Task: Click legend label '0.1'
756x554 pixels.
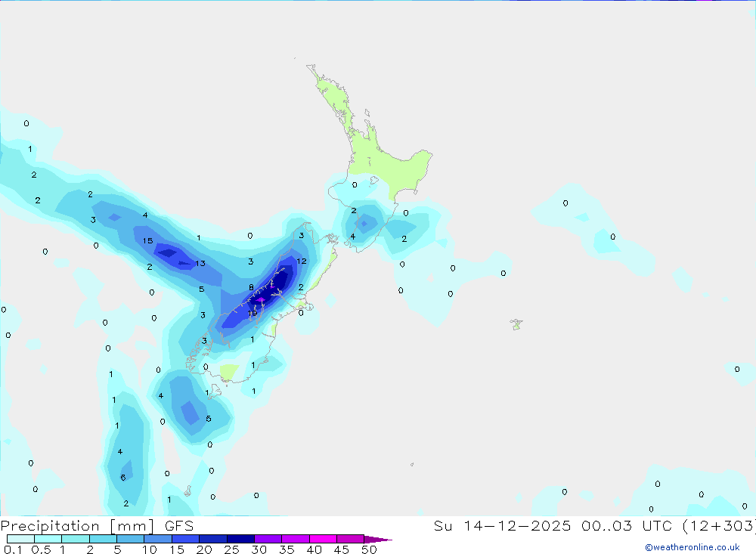Action: click(13, 549)
